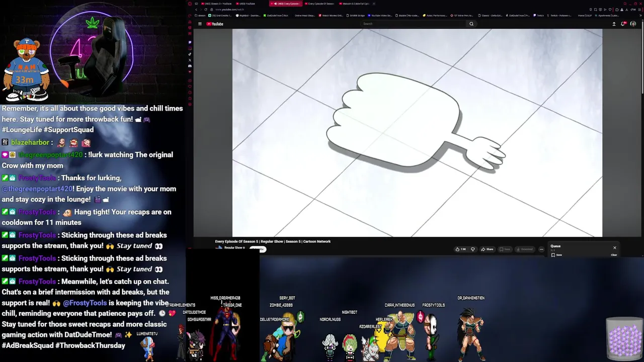Like the video with 7.9K thumbs up
Viewport: 644px width, 362px height.
460,249
